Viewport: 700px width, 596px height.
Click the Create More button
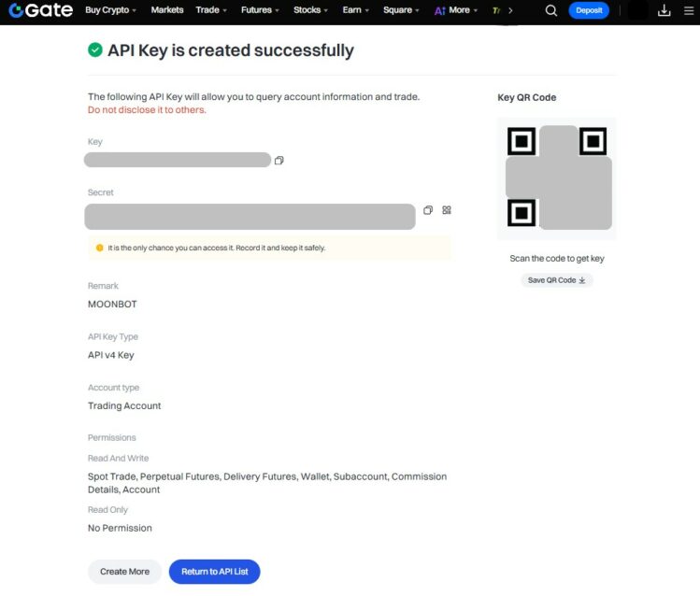tap(124, 572)
